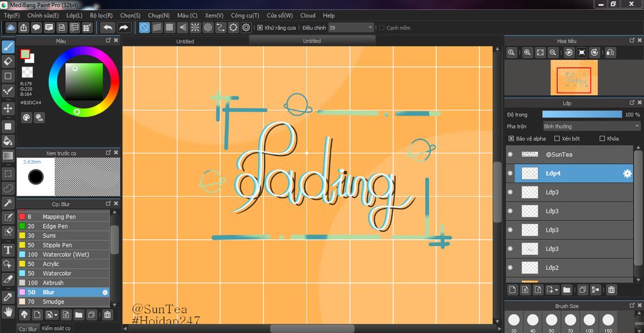Image resolution: width=644 pixels, height=333 pixels.
Task: Select the Watercolor (Wet) brush
Action: pyautogui.click(x=64, y=254)
